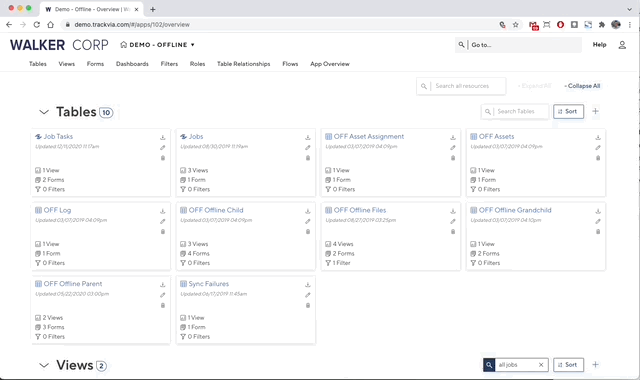640x380 pixels.
Task: Collapse the Views section chevron
Action: point(44,365)
